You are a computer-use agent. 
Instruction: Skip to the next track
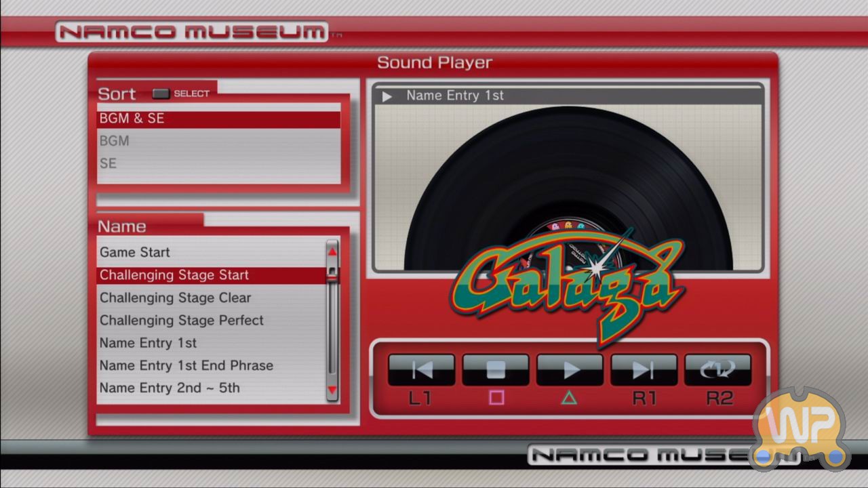coord(644,370)
